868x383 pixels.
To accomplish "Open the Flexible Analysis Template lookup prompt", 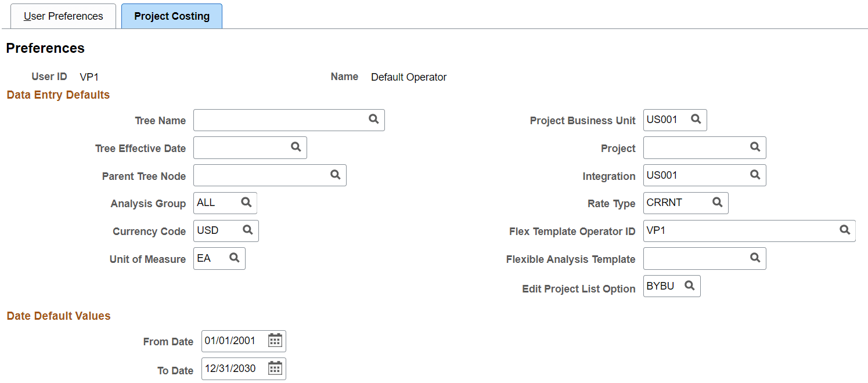I will [755, 258].
